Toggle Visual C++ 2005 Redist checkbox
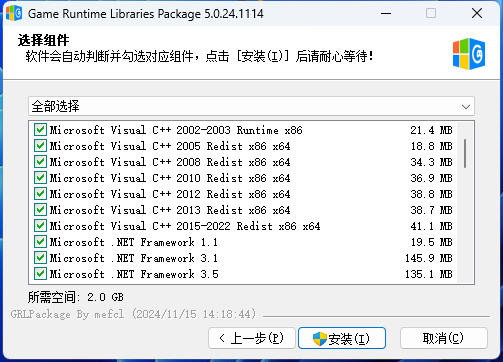This screenshot has width=503, height=362. click(40, 146)
